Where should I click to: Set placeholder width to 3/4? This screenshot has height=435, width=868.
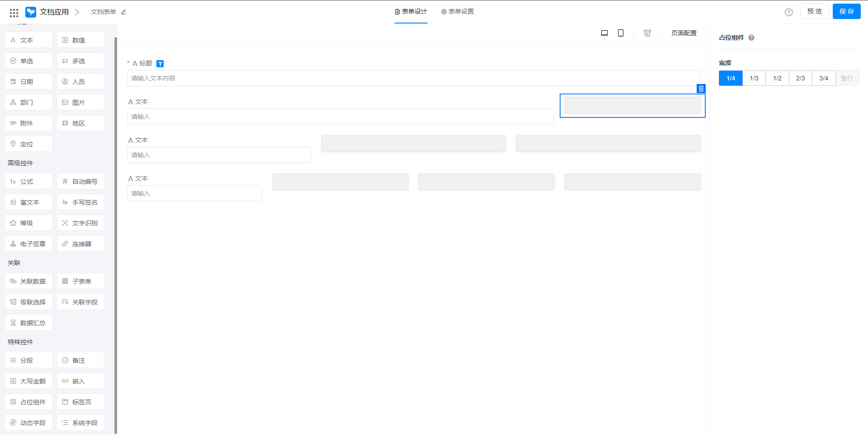(x=824, y=78)
